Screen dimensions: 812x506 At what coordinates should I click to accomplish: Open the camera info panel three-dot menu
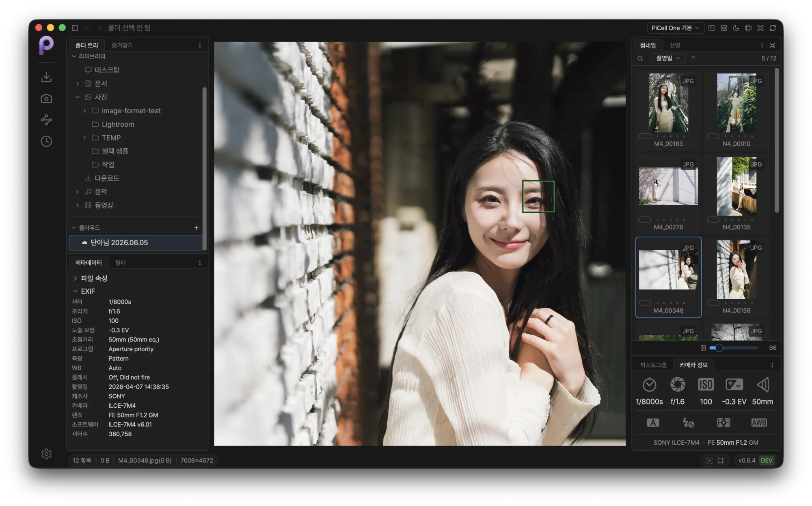click(772, 365)
